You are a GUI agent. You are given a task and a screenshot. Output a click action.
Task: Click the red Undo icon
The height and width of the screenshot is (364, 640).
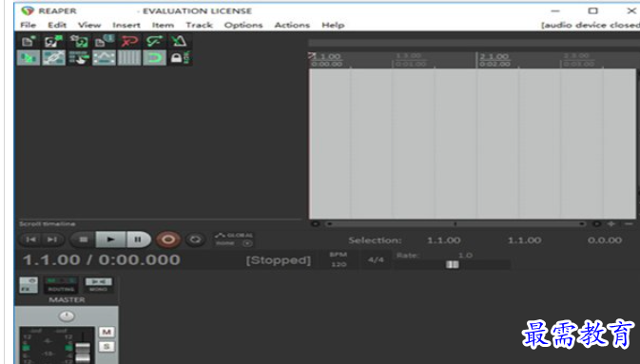(x=129, y=41)
